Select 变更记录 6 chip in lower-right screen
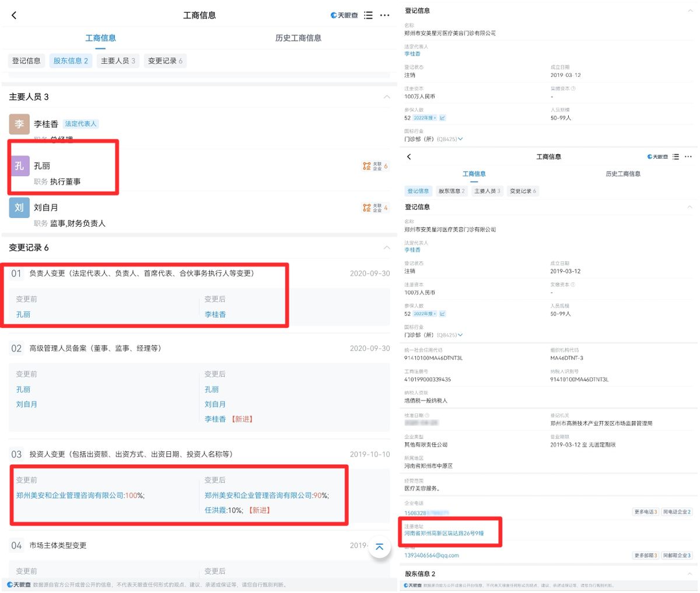This screenshot has width=700, height=593. point(523,191)
